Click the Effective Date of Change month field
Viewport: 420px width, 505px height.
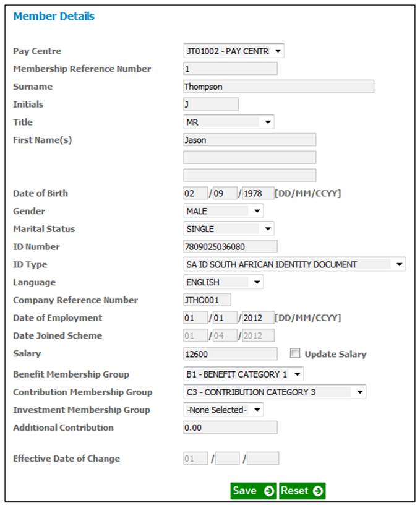tap(227, 459)
